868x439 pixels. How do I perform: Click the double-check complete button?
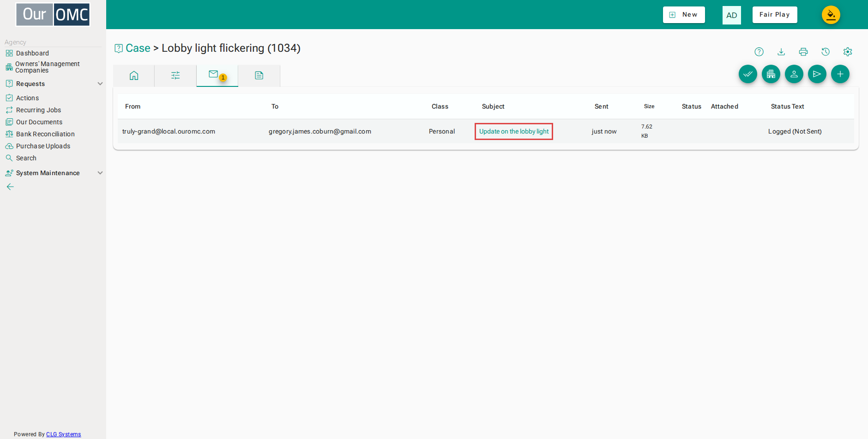748,74
